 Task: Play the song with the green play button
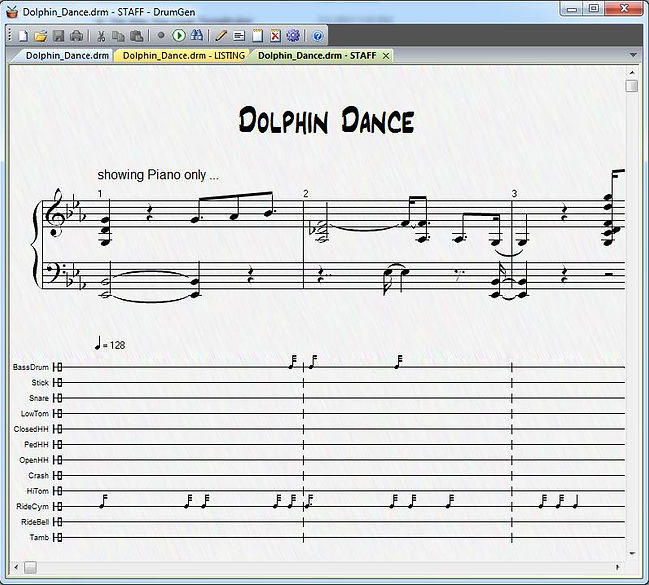click(x=179, y=36)
